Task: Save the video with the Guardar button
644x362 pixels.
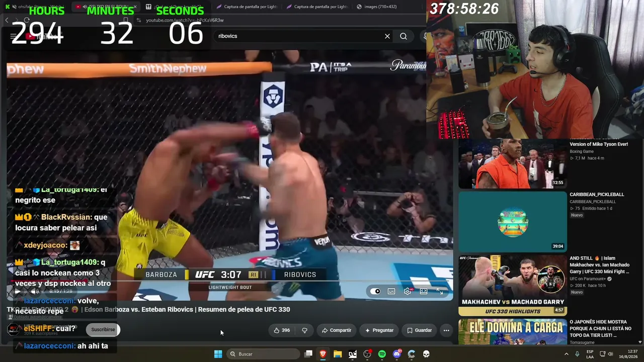Action: coord(419,330)
